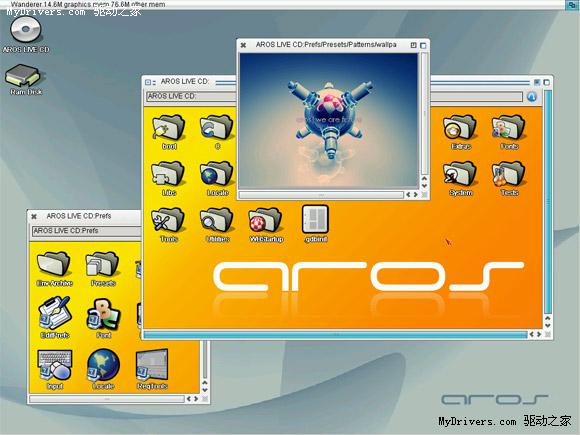Click the wallpaper preview image
This screenshot has width=580, height=435.
coord(329,120)
